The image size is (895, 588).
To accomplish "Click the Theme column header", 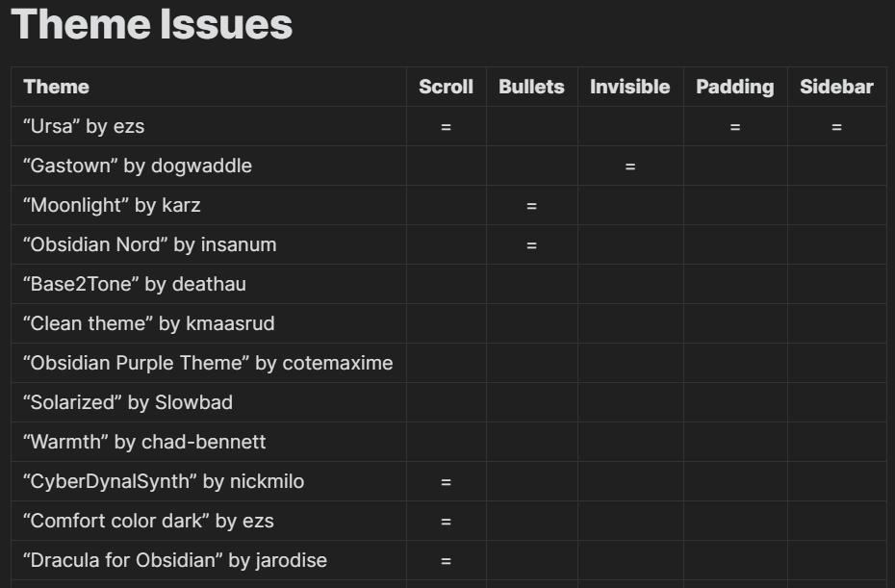I will pyautogui.click(x=209, y=87).
